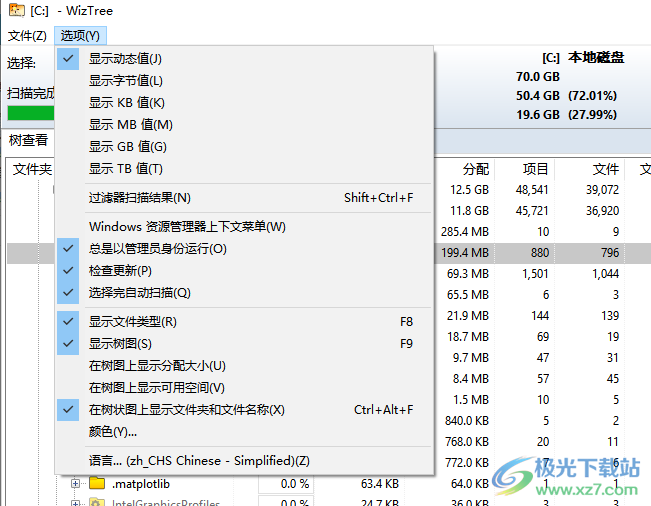Viewport: 651px width, 506px height.
Task: Select 显示字节值(L) menu item
Action: point(245,81)
